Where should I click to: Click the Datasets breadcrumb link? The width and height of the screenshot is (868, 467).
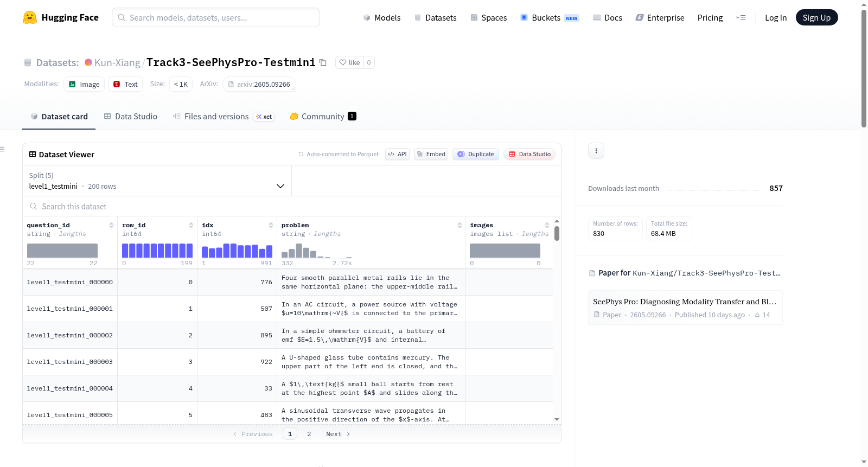click(x=58, y=62)
